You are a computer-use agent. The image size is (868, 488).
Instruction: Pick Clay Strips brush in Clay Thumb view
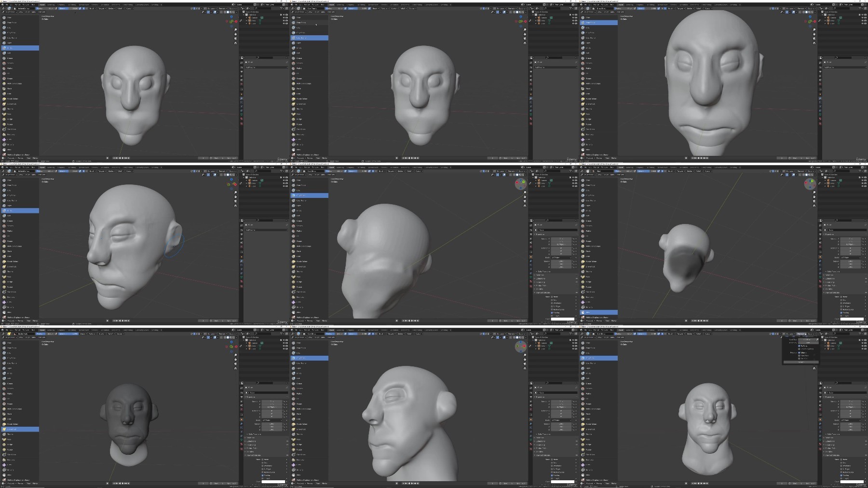[x=310, y=33]
